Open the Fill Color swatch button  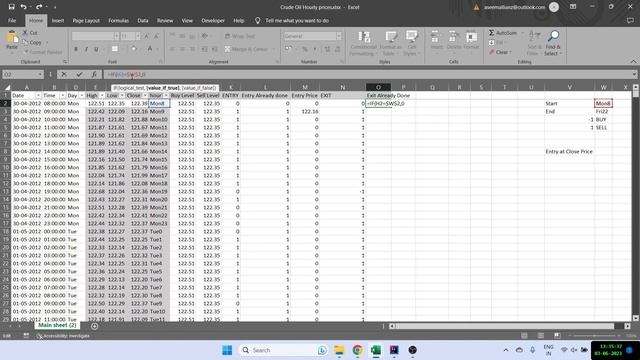(134, 49)
